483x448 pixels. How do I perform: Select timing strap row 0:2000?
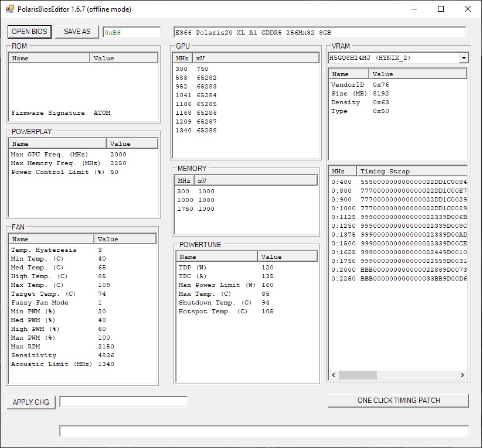click(398, 269)
